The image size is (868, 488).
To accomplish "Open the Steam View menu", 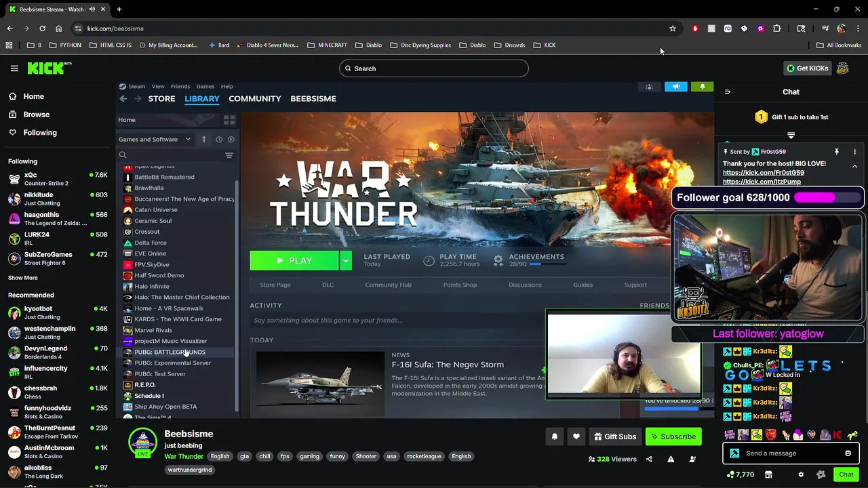I will 158,87.
